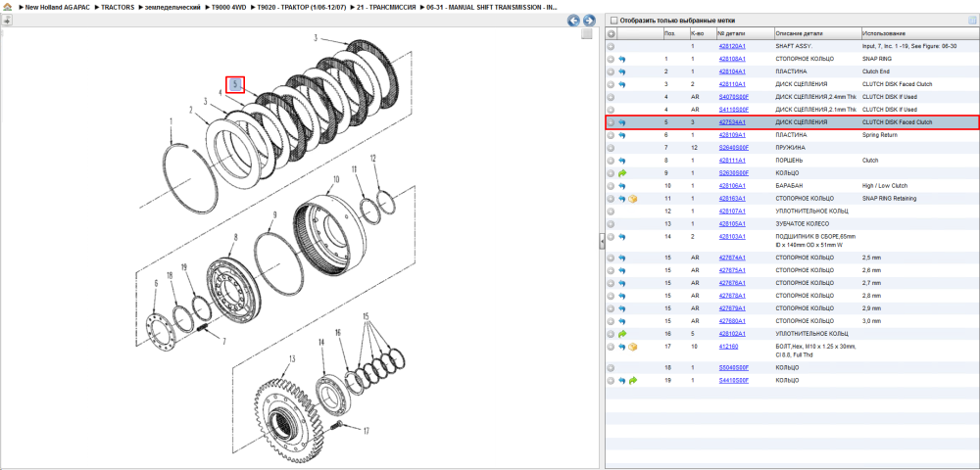The image size is (980, 470).
Task: Click the plus icon on position 18 КОЛЬЦО row
Action: pyautogui.click(x=612, y=367)
